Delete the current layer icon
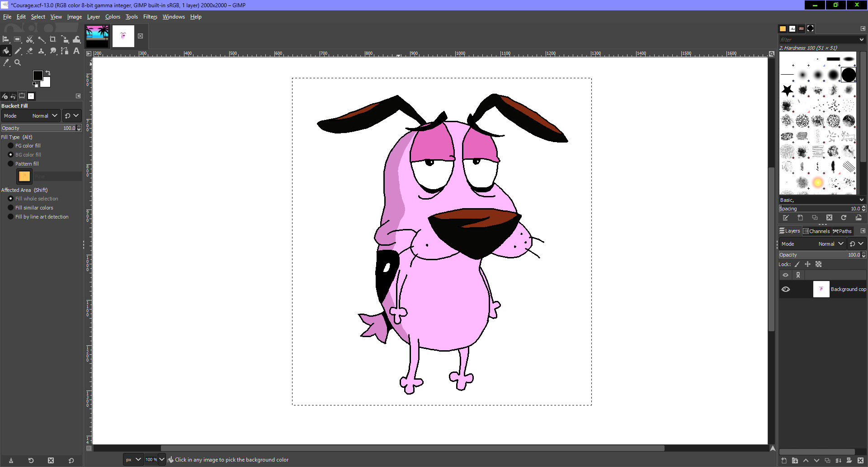868x467 pixels. pyautogui.click(x=860, y=460)
